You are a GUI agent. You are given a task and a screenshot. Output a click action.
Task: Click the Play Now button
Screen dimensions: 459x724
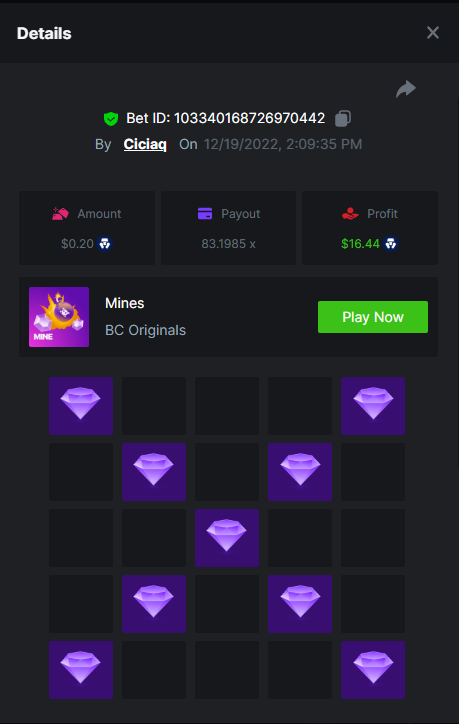coord(373,317)
